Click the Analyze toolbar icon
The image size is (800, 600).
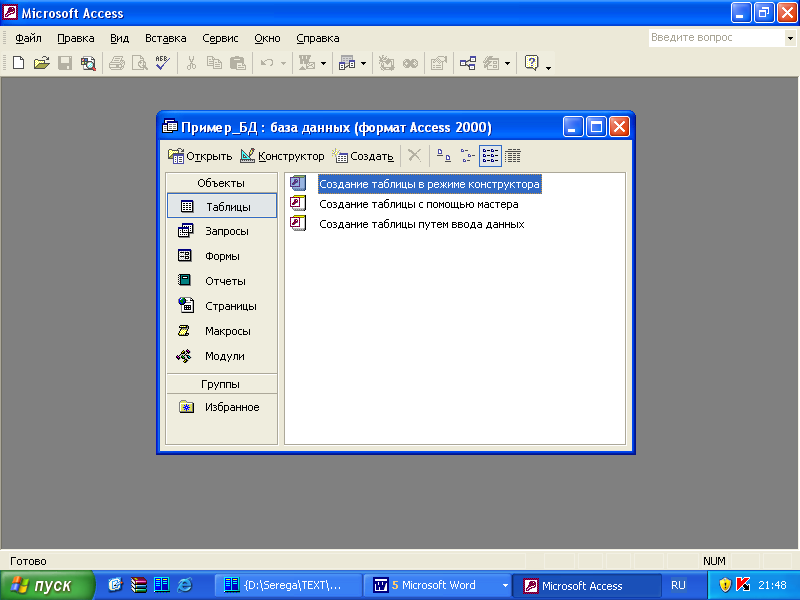pos(347,63)
